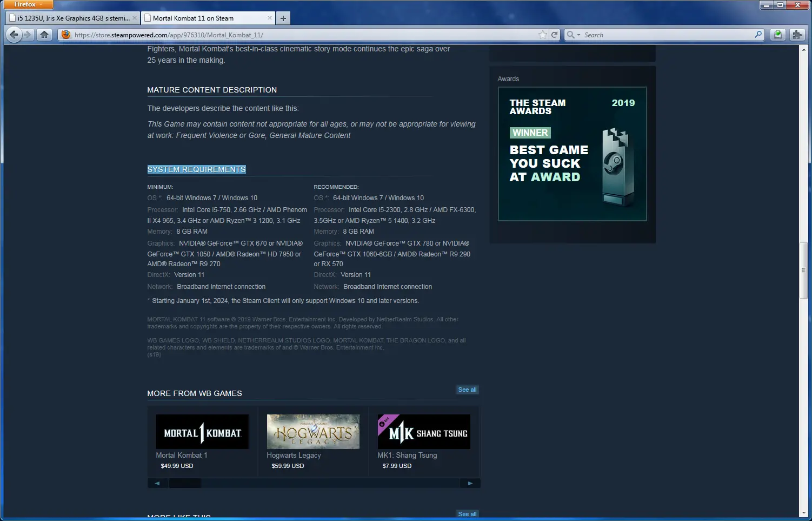Image resolution: width=812 pixels, height=521 pixels.
Task: Click the page scrollbar down arrow
Action: (x=803, y=513)
